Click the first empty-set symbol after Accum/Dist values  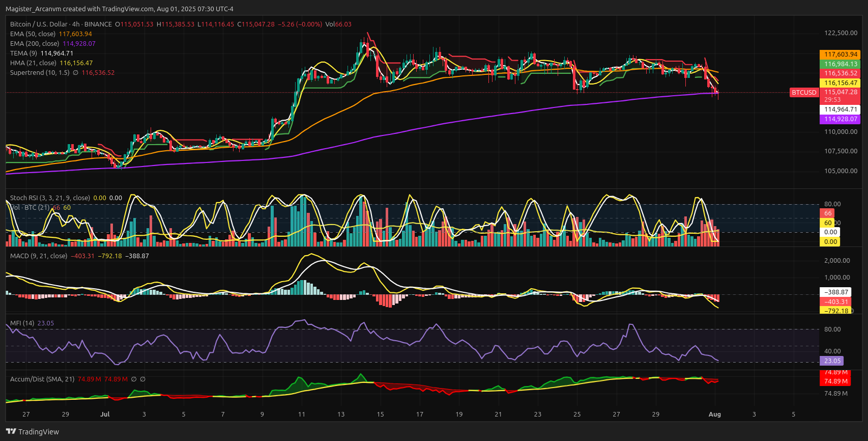tap(134, 379)
